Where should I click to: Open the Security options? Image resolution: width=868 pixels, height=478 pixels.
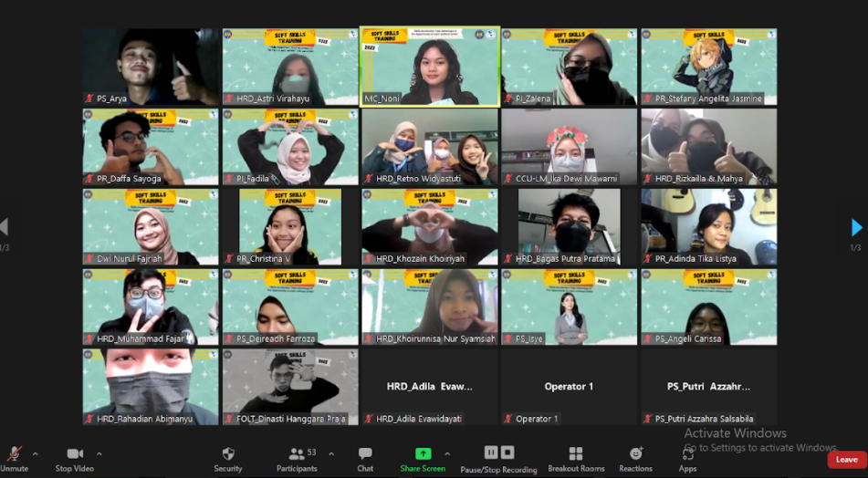click(228, 454)
